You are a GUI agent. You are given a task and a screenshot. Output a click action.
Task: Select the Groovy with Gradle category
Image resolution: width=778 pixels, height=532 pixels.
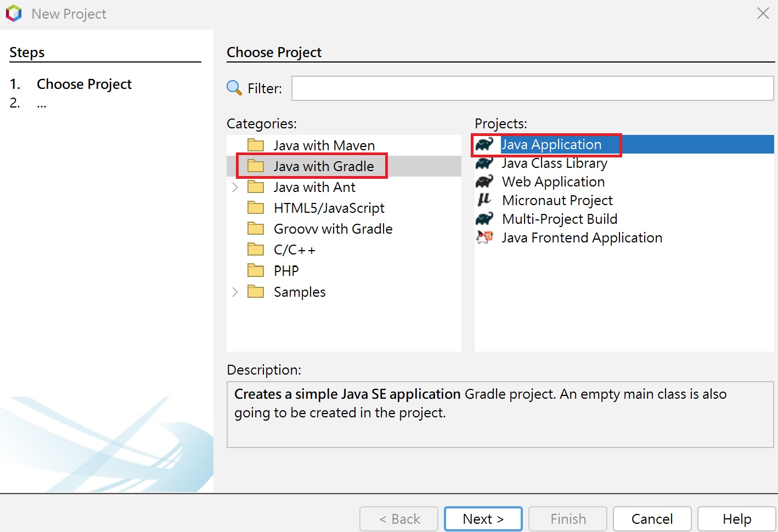tap(333, 229)
